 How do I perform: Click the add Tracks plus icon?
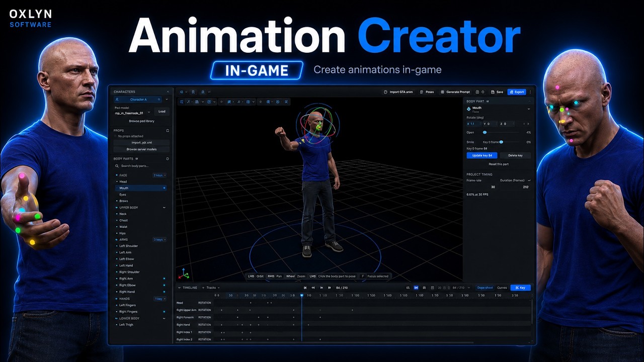[203, 288]
